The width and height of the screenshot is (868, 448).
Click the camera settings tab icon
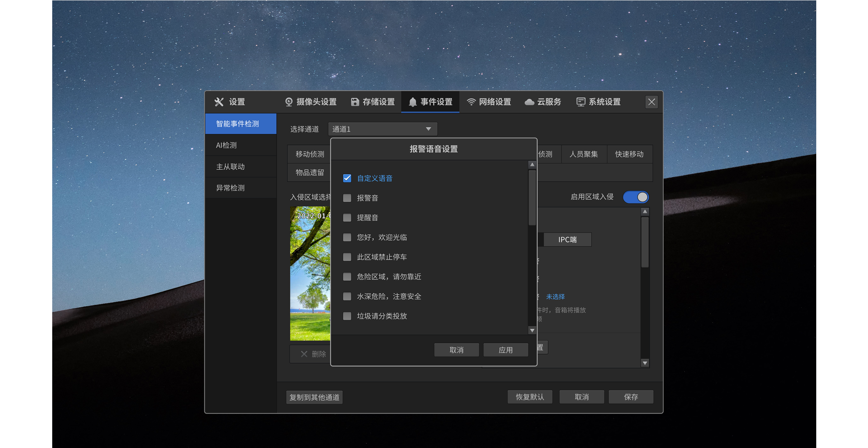[289, 102]
